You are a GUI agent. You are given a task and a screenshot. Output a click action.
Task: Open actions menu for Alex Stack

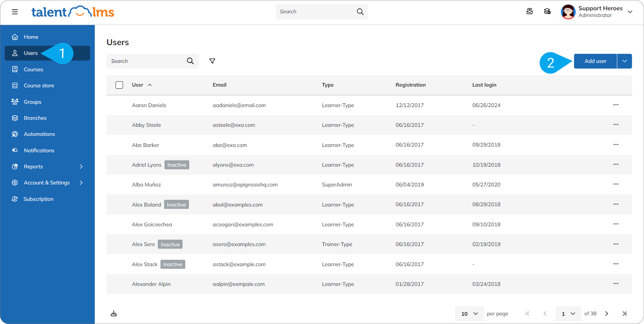[616, 264]
